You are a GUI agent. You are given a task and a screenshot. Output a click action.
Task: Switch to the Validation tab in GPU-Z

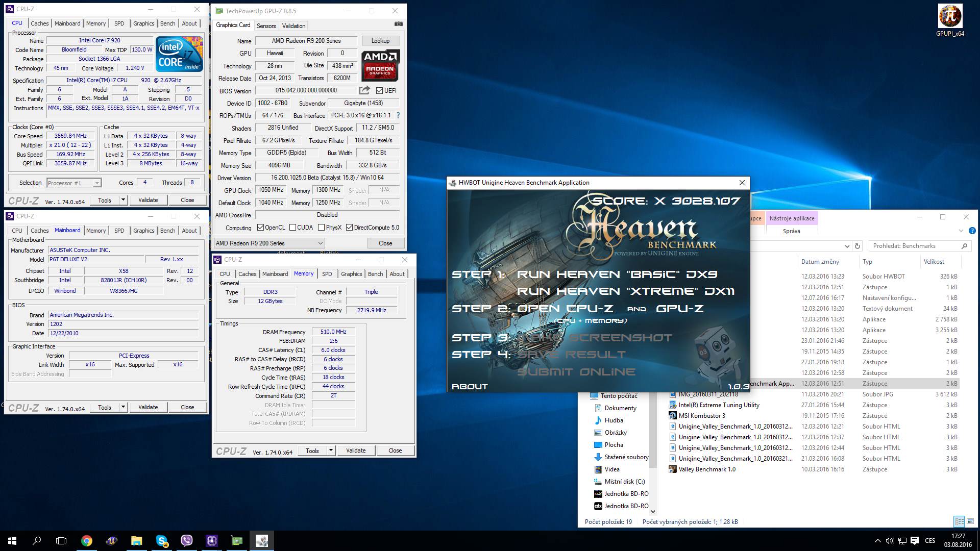(x=293, y=26)
